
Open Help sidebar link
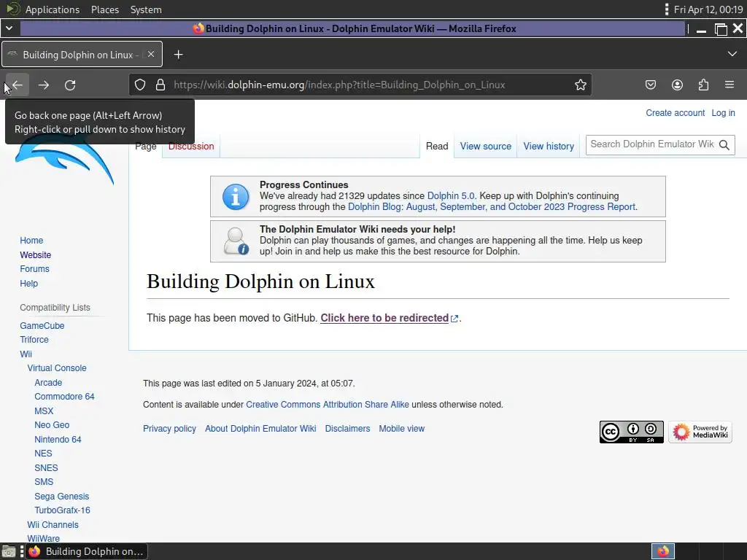point(28,284)
